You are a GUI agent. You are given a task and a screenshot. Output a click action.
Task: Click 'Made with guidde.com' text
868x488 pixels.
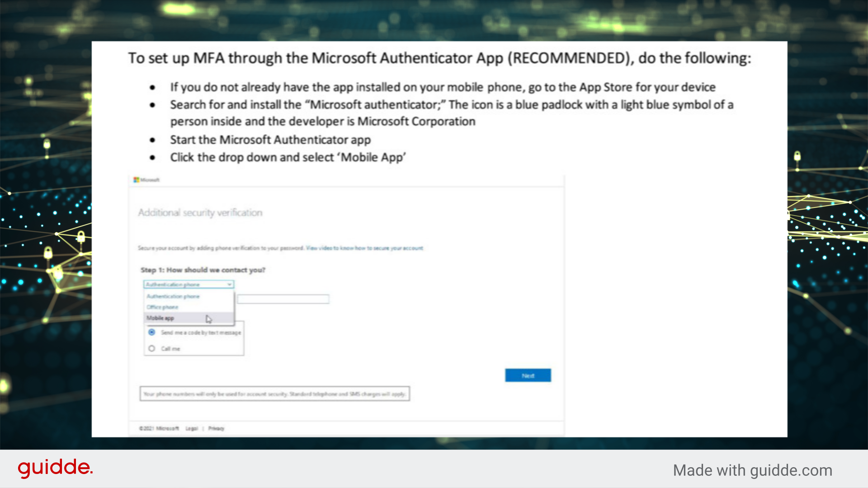(x=752, y=470)
